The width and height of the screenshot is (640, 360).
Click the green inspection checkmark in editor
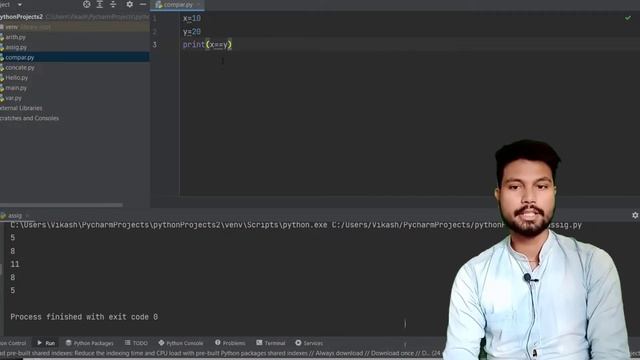click(628, 18)
